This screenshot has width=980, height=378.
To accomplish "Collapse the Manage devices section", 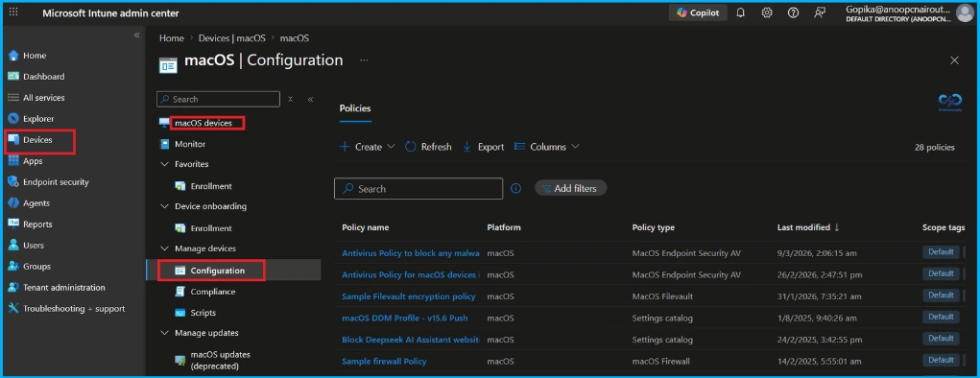I will (x=164, y=248).
